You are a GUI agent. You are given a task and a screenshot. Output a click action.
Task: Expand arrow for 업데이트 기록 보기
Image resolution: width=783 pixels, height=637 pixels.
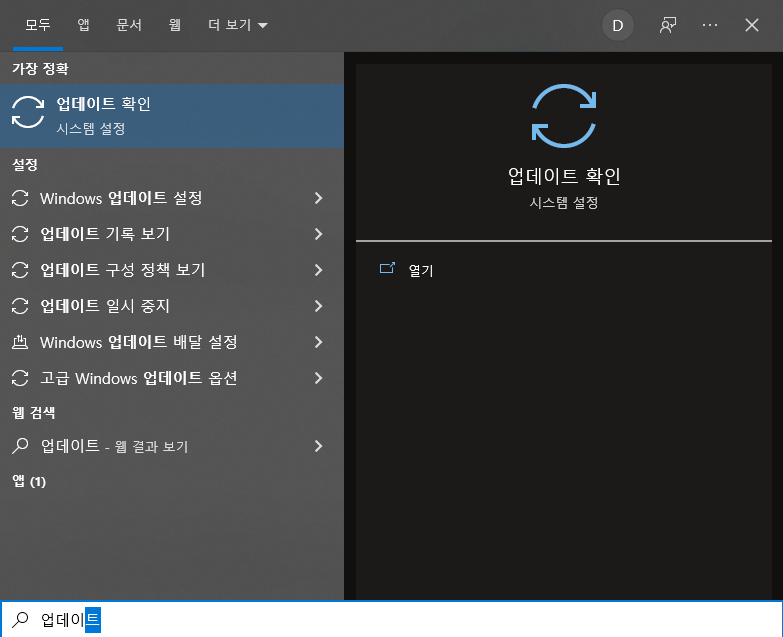pos(319,234)
